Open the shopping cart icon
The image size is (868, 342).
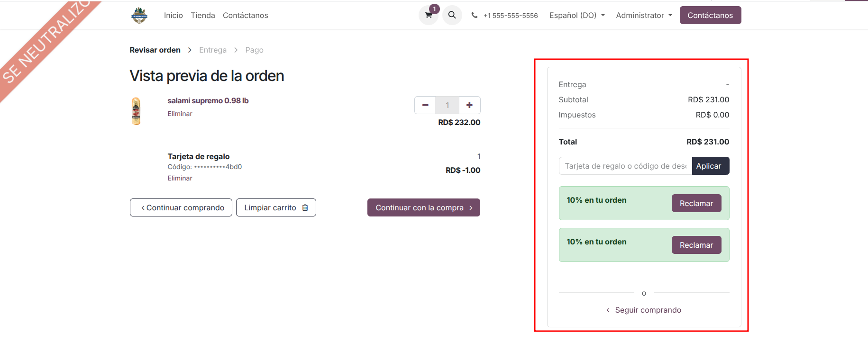point(428,15)
